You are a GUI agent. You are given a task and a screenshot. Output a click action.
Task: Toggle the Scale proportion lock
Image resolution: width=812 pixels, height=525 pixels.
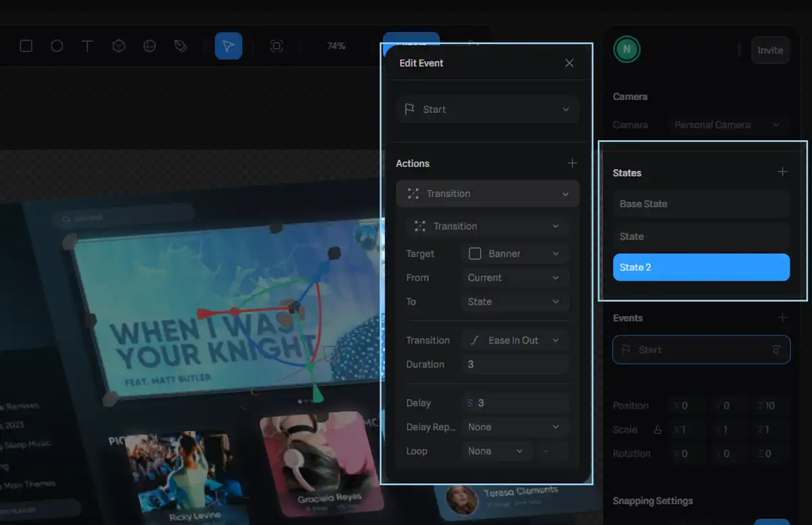point(657,430)
